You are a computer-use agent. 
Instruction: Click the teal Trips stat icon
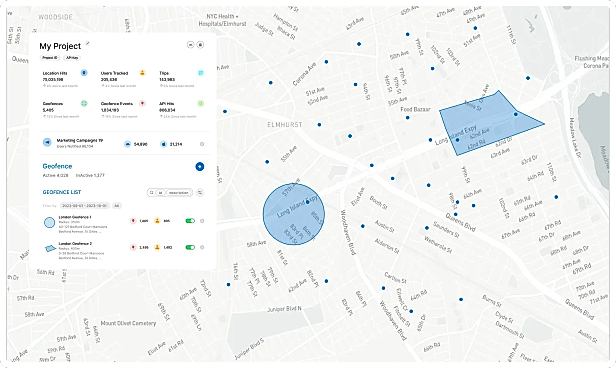(201, 73)
